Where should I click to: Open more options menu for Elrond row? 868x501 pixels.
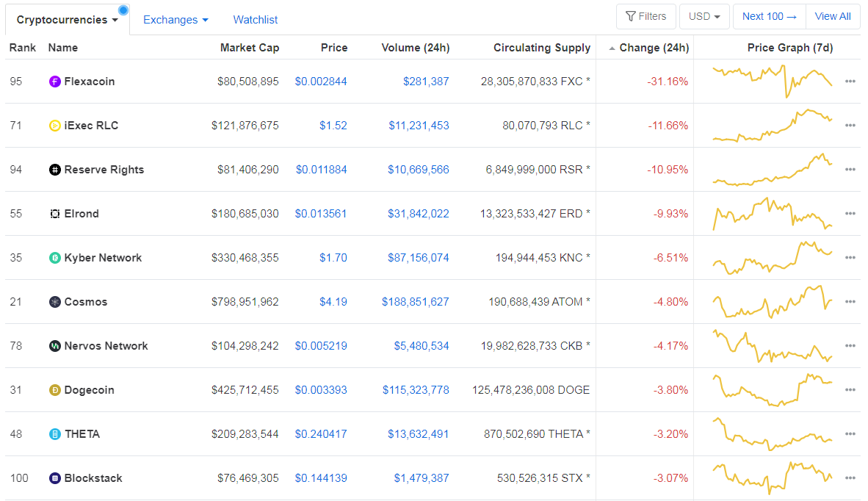point(850,214)
